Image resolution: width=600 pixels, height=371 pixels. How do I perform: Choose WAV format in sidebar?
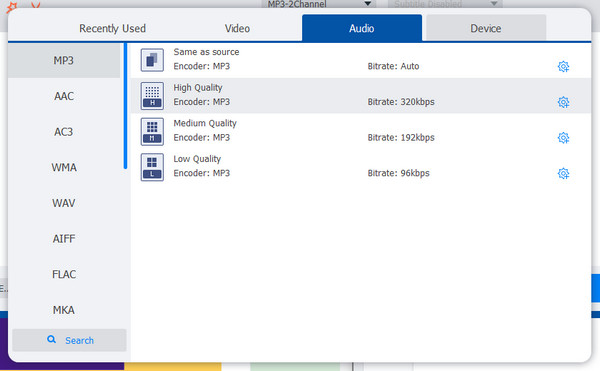pos(64,203)
